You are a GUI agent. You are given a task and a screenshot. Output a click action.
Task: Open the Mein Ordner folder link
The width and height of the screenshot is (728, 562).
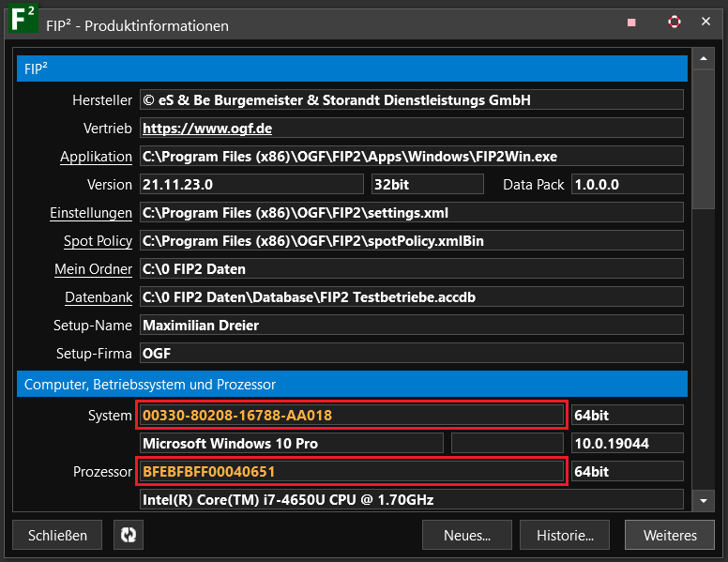pyautogui.click(x=93, y=269)
